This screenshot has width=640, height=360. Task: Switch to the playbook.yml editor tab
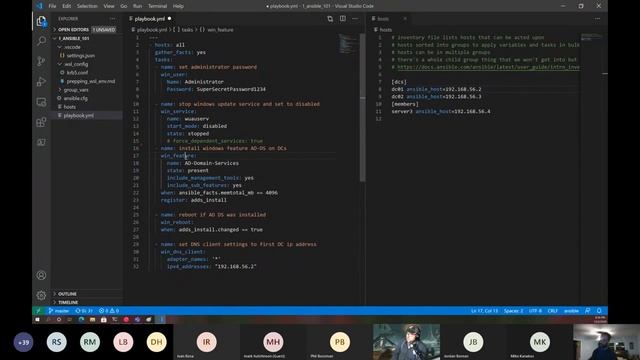click(x=149, y=19)
